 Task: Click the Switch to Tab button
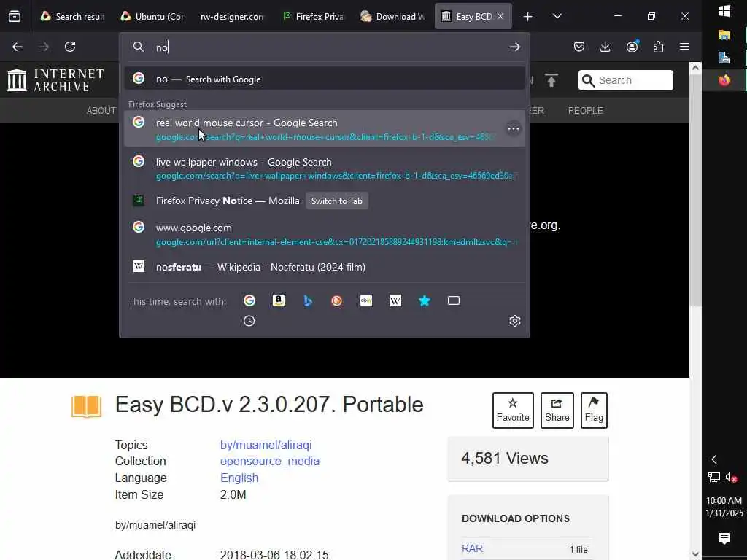(337, 201)
